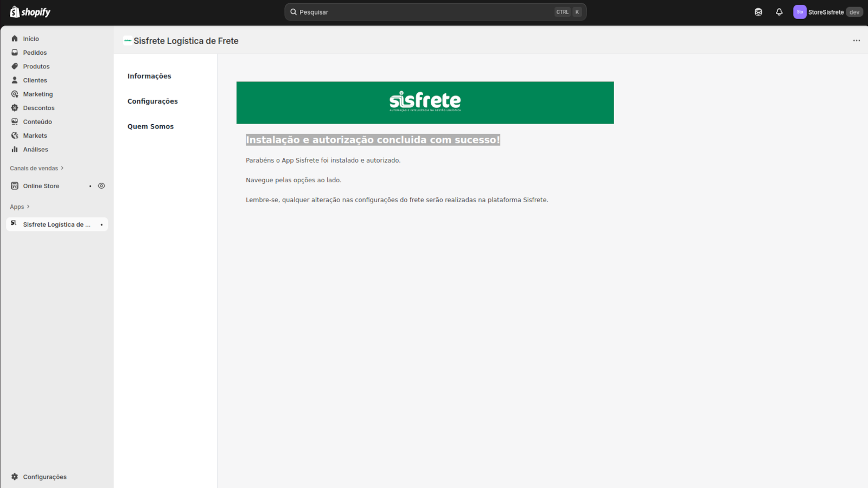This screenshot has height=488, width=868.
Task: Click the Markets globe icon
Action: pos(15,136)
